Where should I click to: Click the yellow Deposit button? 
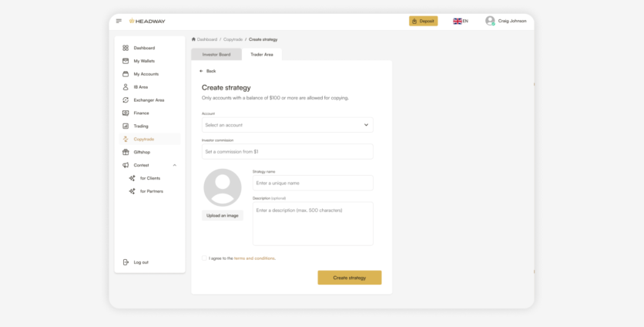423,21
